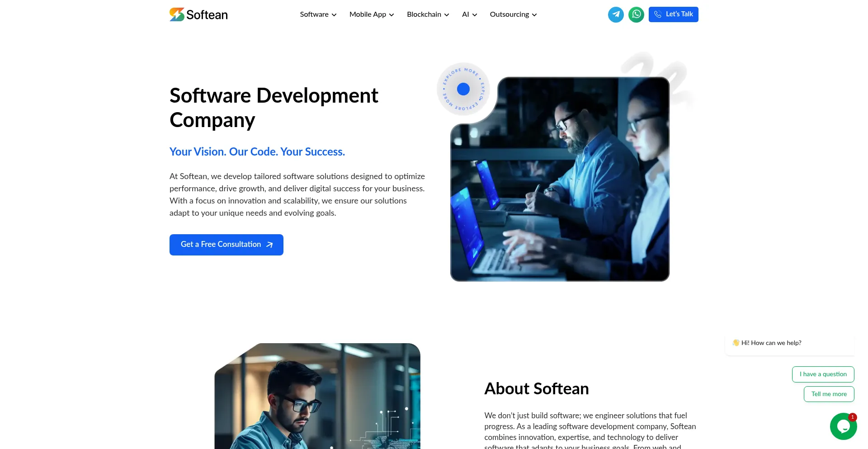Viewport: 868px width, 449px height.
Task: Expand the Blockchain menu
Action: click(x=428, y=14)
